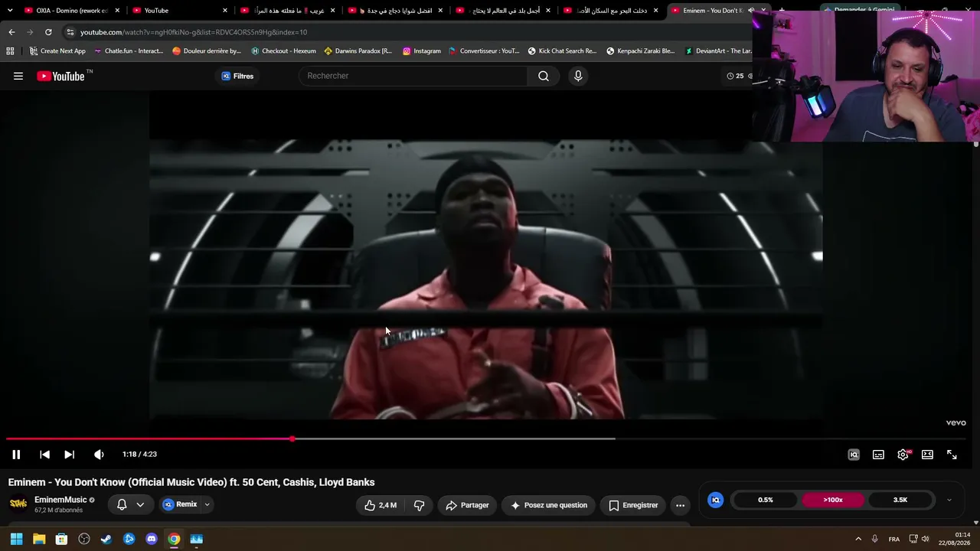Open Microsoft Store from the taskbar
The height and width of the screenshot is (551, 980).
(61, 539)
